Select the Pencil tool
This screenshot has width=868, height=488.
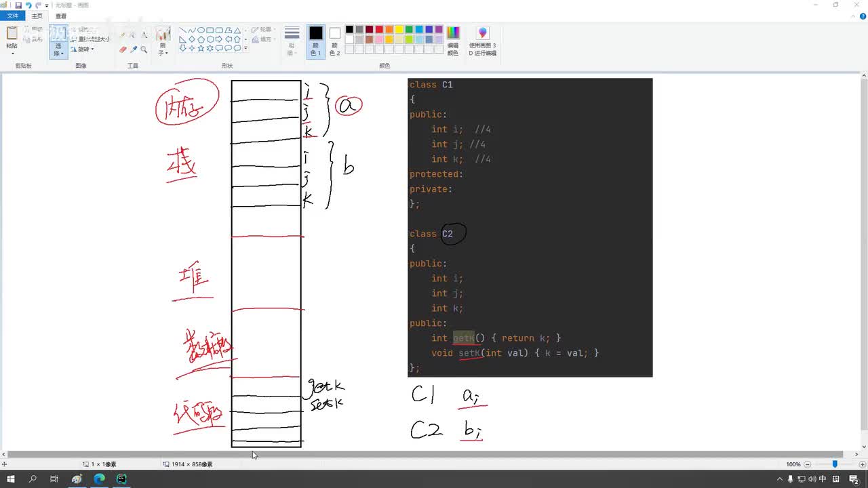click(x=122, y=35)
